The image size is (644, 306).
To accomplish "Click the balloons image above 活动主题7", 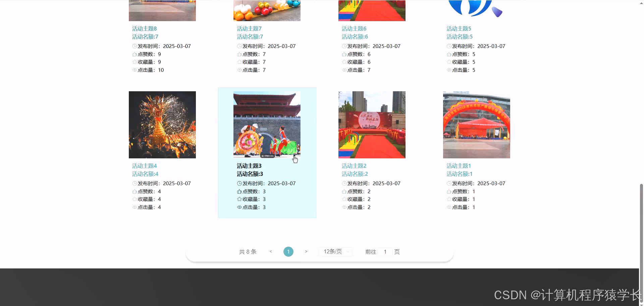I will pyautogui.click(x=267, y=10).
